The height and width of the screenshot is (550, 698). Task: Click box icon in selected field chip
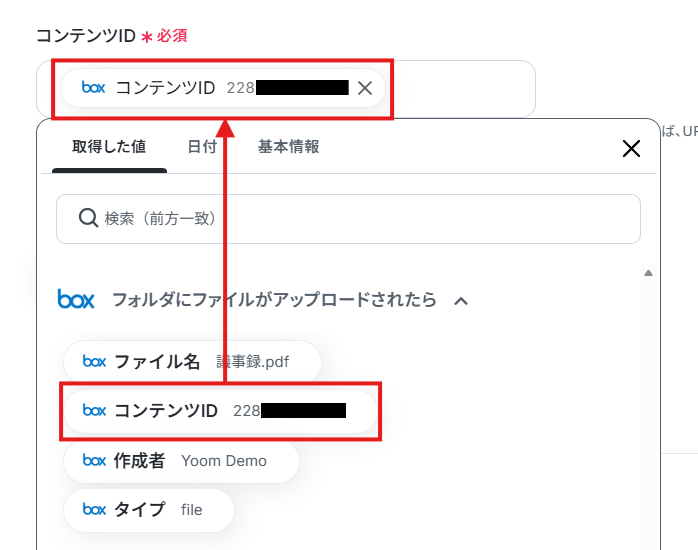pos(93,88)
